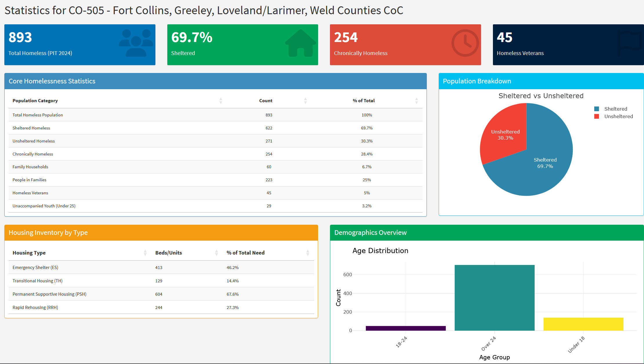Toggle Sheltered legend entry in pie chart
The image size is (644, 364).
click(x=611, y=109)
